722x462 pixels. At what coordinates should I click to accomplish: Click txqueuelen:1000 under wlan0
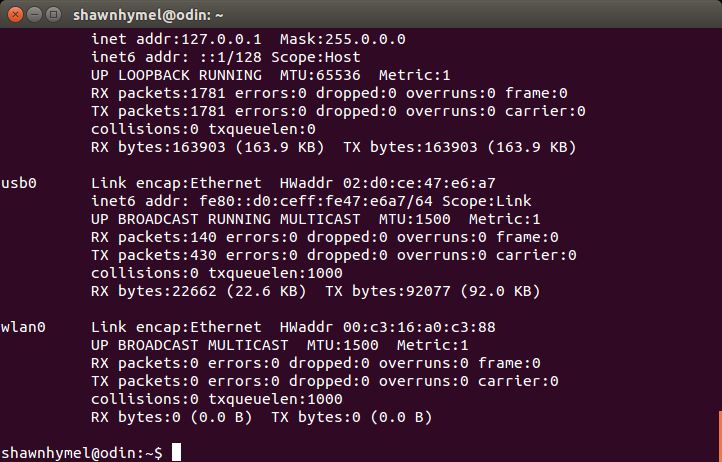275,399
